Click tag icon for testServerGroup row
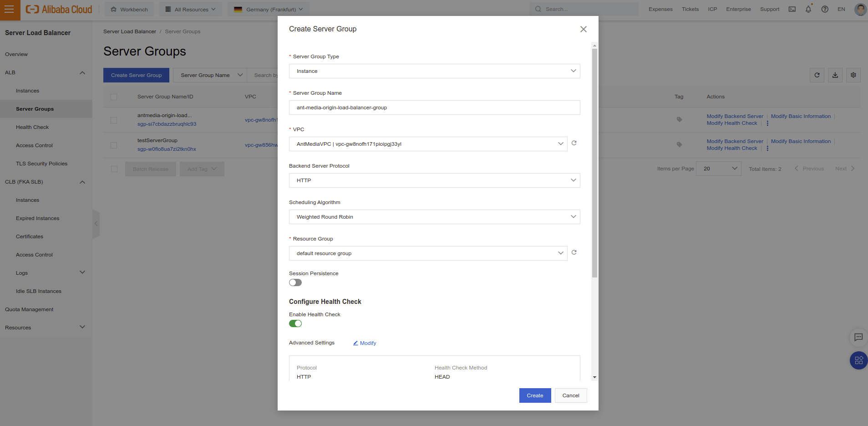Screen dimensions: 868x426 click(679, 145)
